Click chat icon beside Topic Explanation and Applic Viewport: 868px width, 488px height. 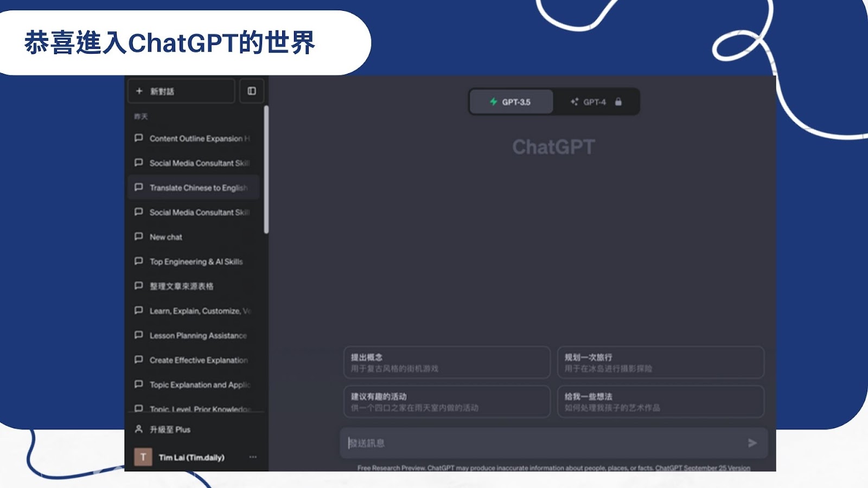[139, 384]
